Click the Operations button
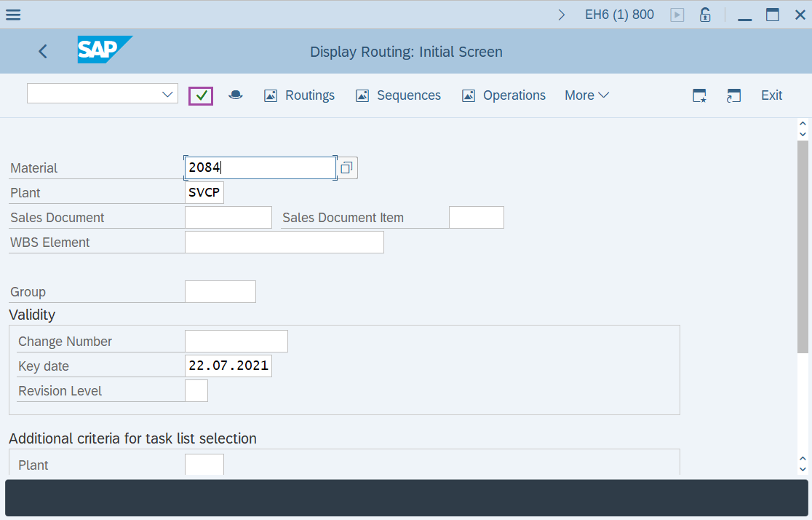This screenshot has height=520, width=812. (503, 95)
